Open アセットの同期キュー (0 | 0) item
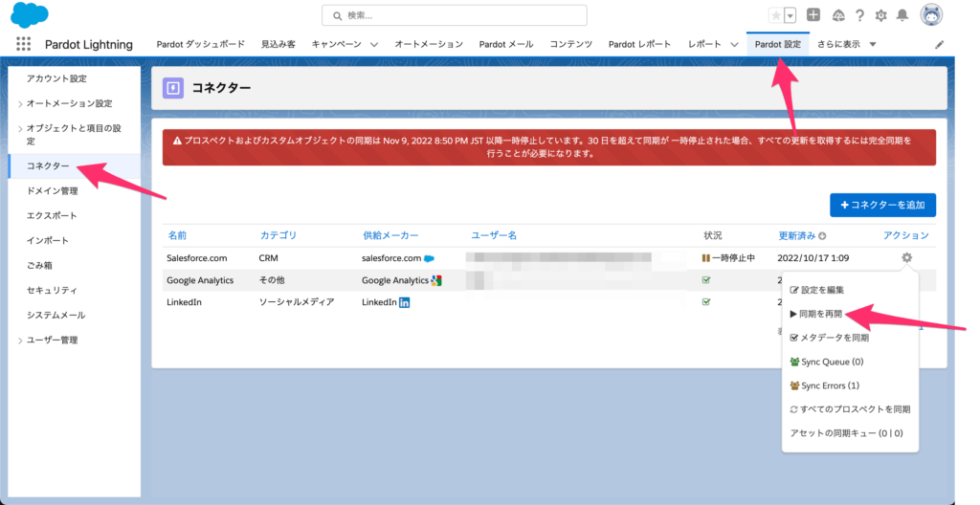 tap(846, 433)
